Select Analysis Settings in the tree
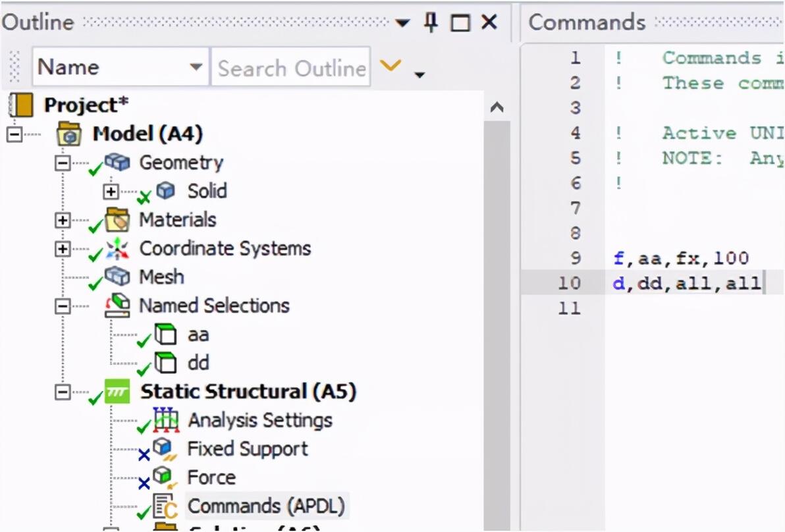This screenshot has height=532, width=785. pyautogui.click(x=259, y=420)
